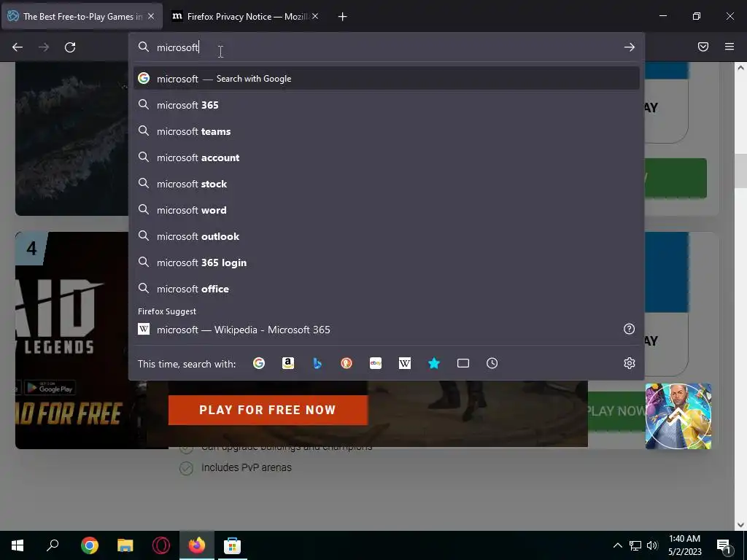Click the go arrow in the address bar
The image size is (747, 560).
[630, 47]
